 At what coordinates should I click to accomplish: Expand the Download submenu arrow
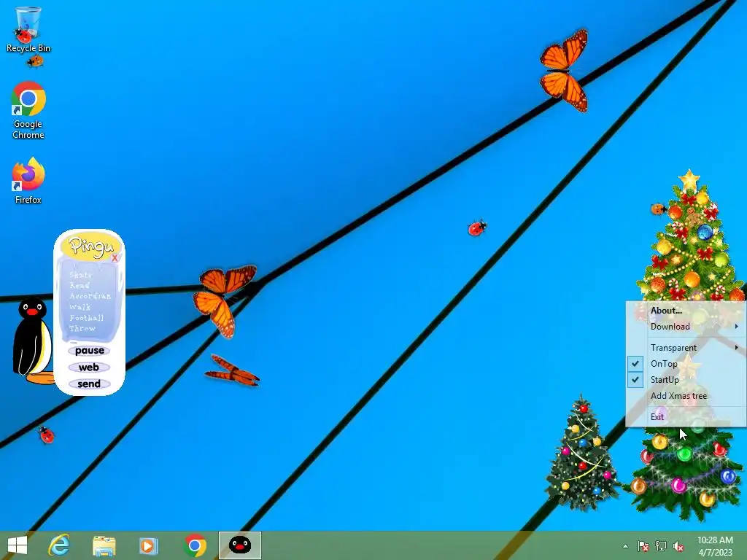click(737, 327)
